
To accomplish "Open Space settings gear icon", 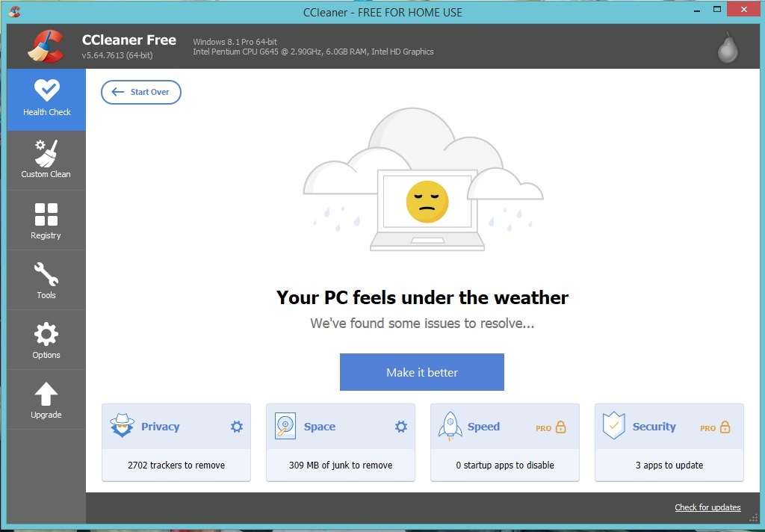I will point(401,427).
